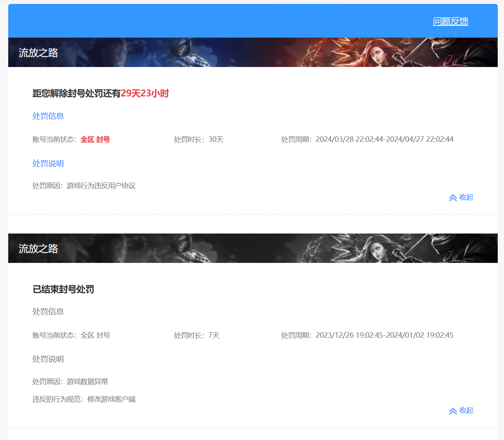Click the red 全区 封号 status
Viewport: 504px width, 440px height.
(95, 139)
